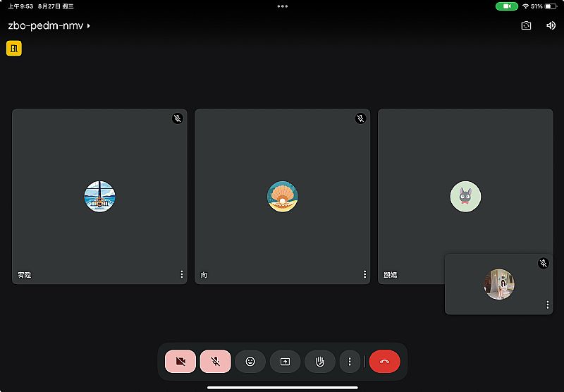Tap the share screen icon
Viewport: 564px width, 392px height.
285,362
